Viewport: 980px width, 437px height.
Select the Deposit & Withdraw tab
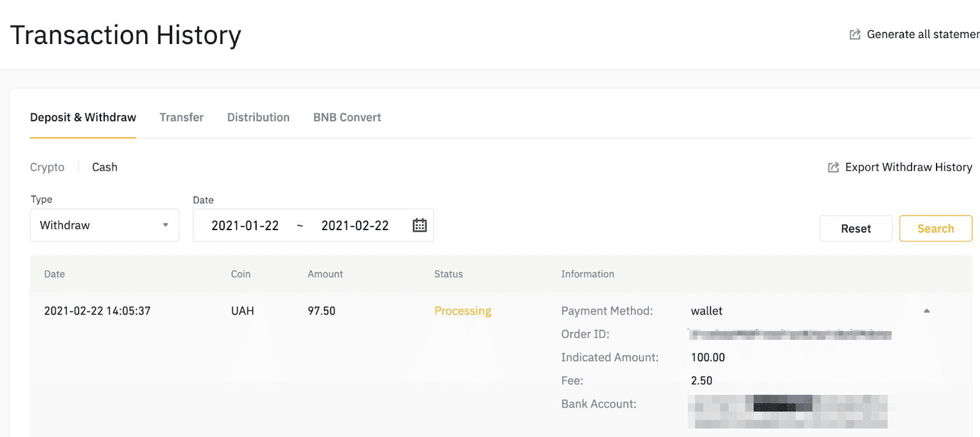[83, 118]
